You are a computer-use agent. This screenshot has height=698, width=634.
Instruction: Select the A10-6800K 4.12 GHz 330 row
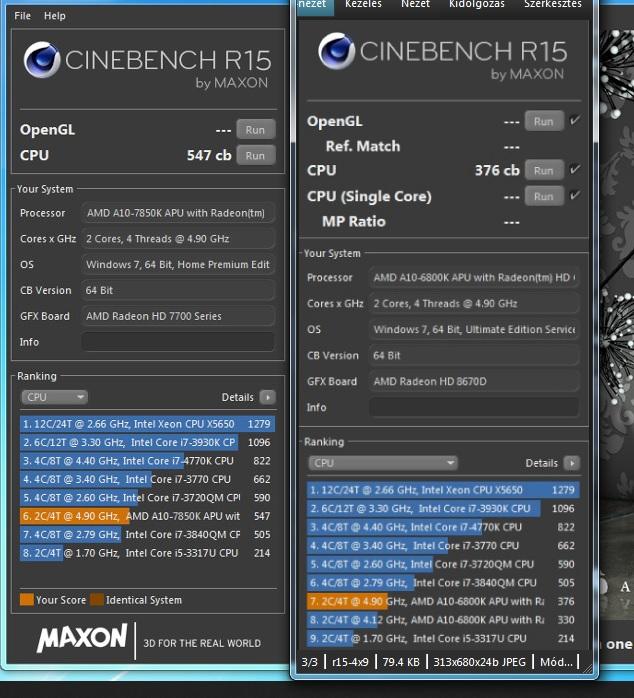[x=443, y=620]
